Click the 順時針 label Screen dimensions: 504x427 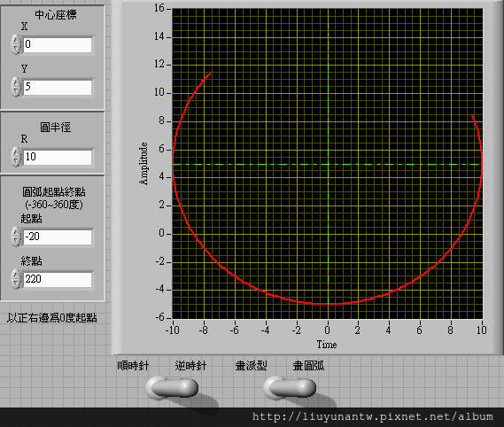point(133,366)
